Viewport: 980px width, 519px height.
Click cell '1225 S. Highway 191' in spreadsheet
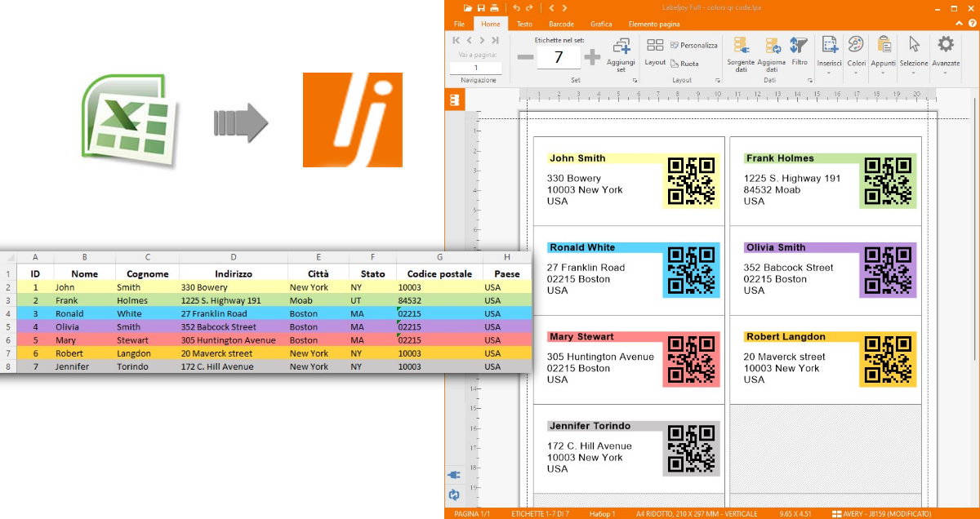click(234, 300)
